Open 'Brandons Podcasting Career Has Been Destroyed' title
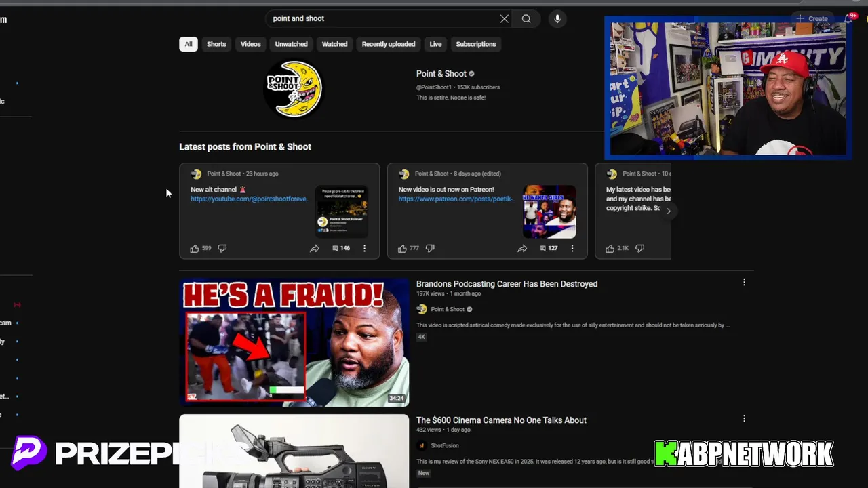The width and height of the screenshot is (868, 488). tap(507, 284)
